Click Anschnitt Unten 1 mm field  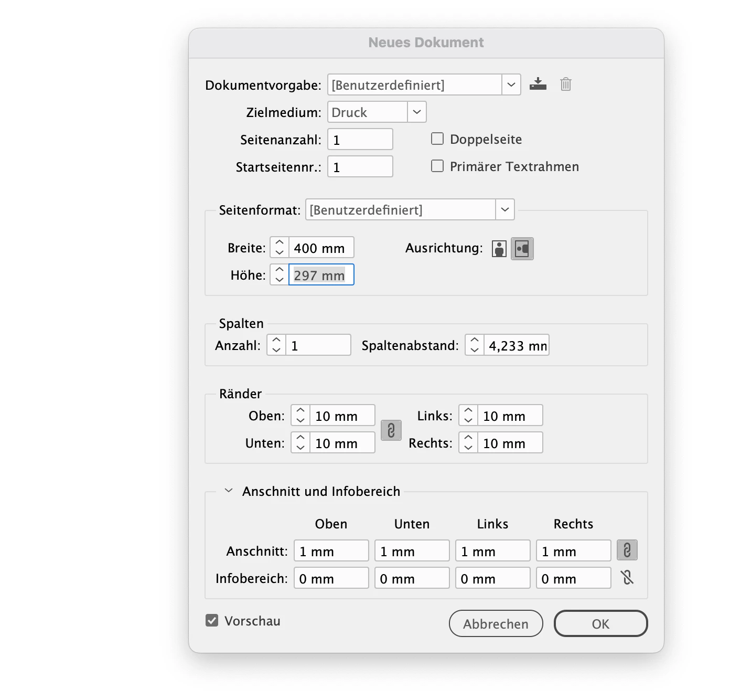point(412,550)
